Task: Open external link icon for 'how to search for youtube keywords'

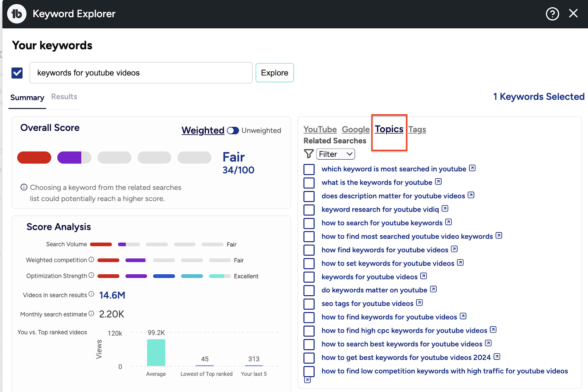Action: [448, 222]
